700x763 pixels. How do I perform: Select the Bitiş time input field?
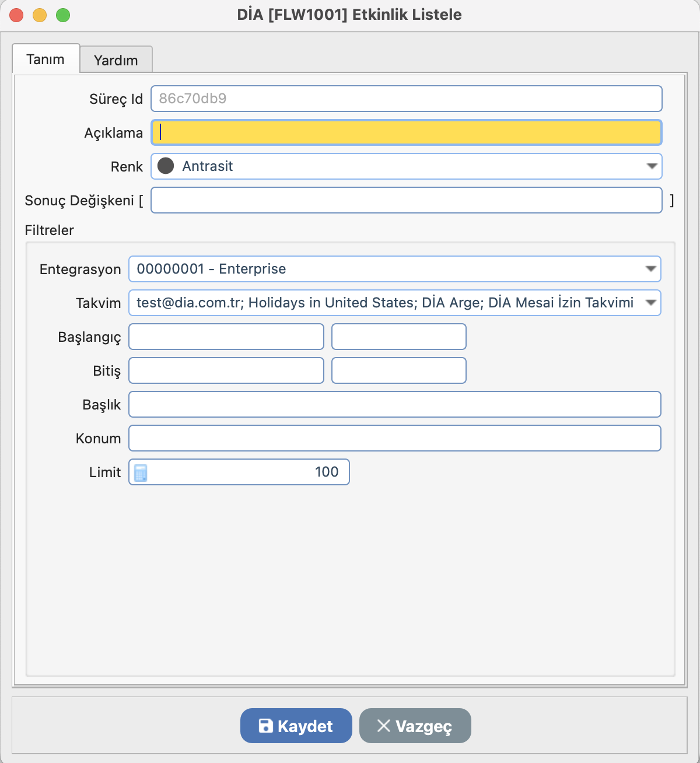(398, 370)
